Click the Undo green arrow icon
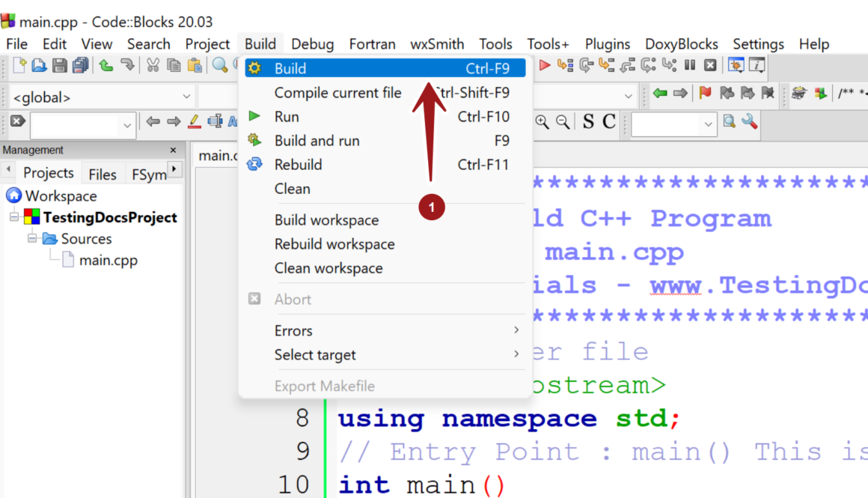The height and width of the screenshot is (498, 868). pos(106,66)
